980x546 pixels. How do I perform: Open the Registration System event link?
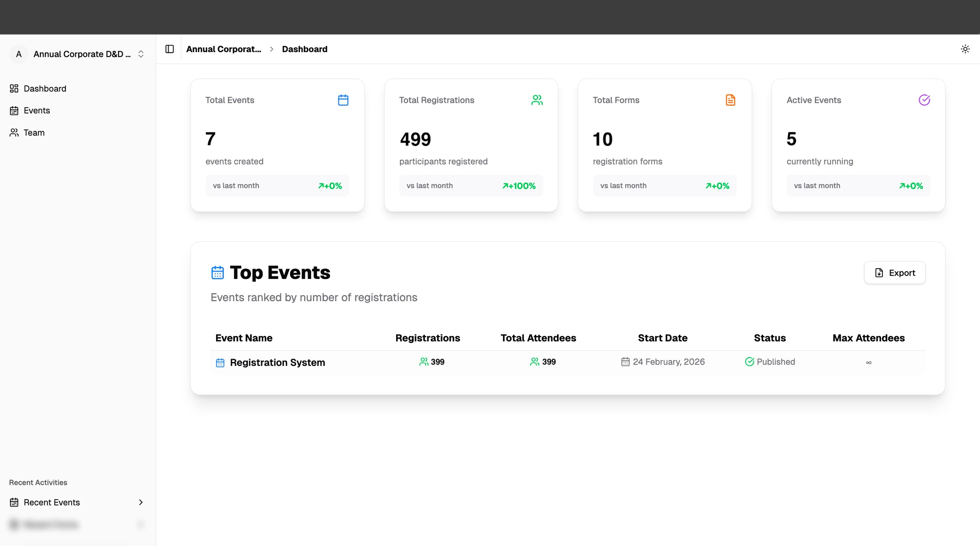point(277,362)
